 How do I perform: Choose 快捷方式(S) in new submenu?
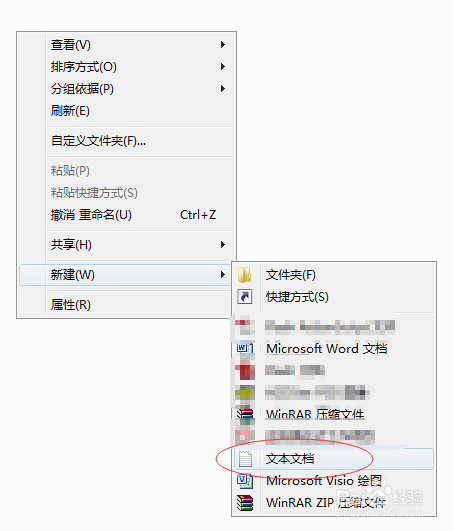pos(333,297)
